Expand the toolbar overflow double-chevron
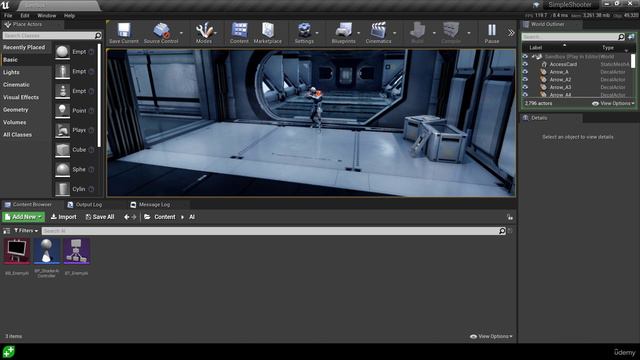The height and width of the screenshot is (360, 640). (x=511, y=33)
